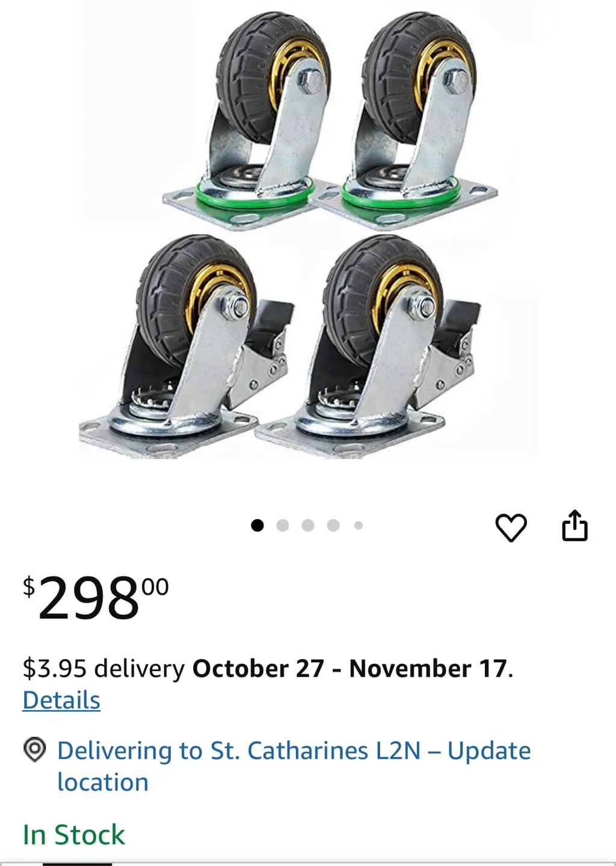616x866 pixels.
Task: Add item to wish list with heart icon
Action: [x=511, y=527]
